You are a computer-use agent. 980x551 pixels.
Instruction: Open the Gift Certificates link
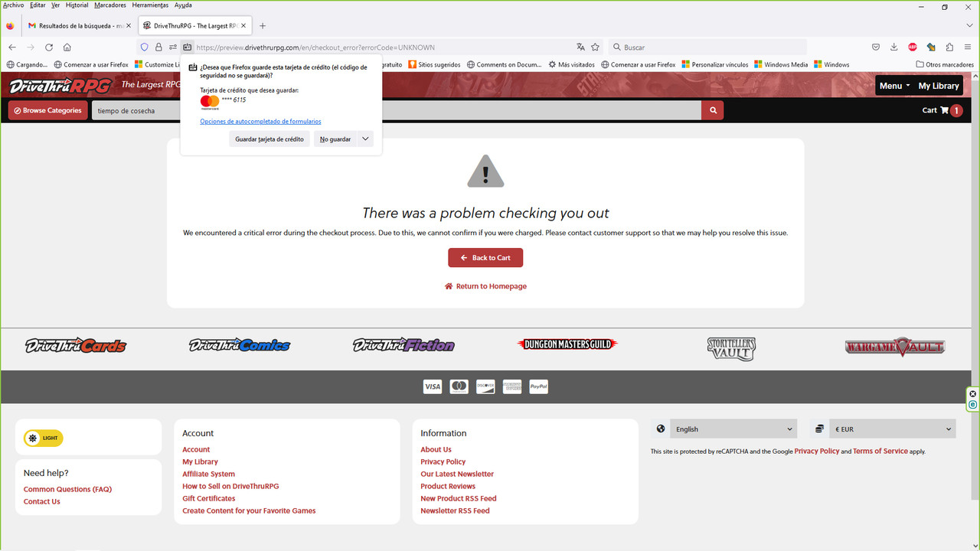[210, 498]
